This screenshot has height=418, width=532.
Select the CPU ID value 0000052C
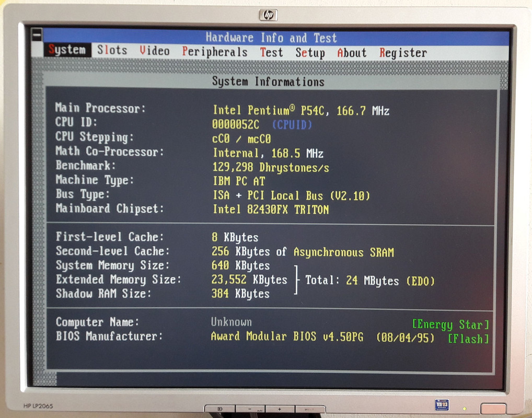pos(236,124)
